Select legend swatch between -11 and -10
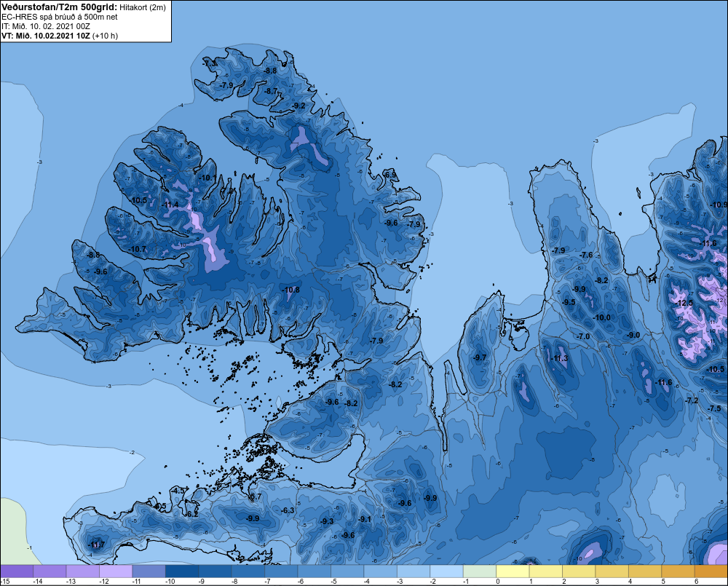The width and height of the screenshot is (728, 586). pyautogui.click(x=149, y=571)
